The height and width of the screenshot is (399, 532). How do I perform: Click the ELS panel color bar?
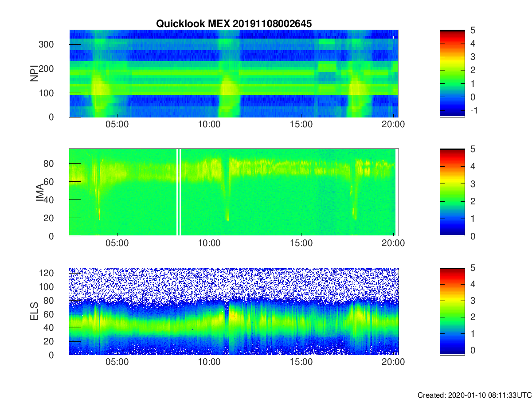click(452, 311)
